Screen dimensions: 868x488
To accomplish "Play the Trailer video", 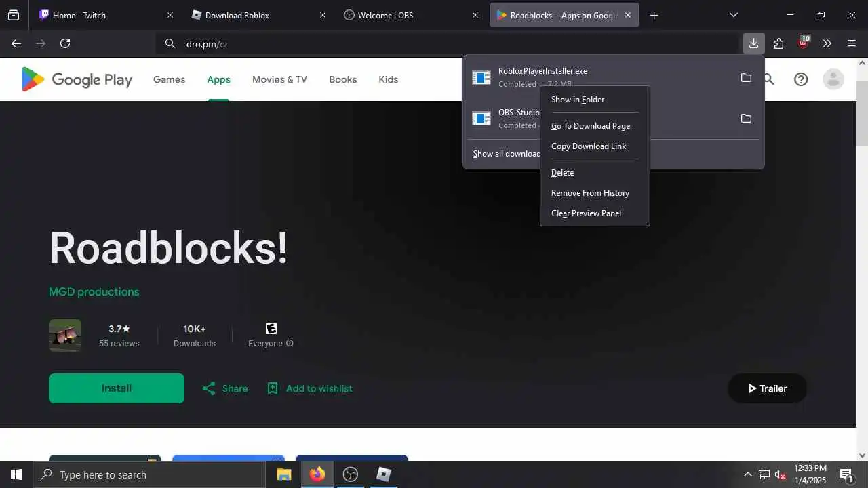I will 767,388.
